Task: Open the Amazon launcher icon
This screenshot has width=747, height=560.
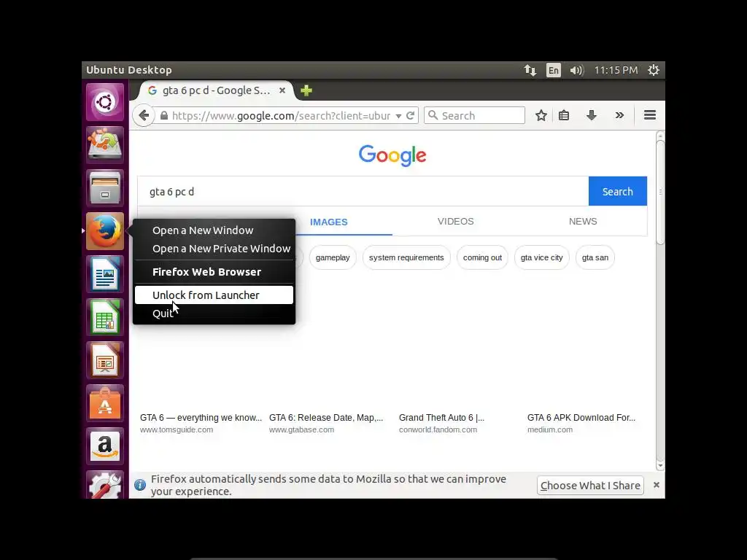Action: [105, 446]
